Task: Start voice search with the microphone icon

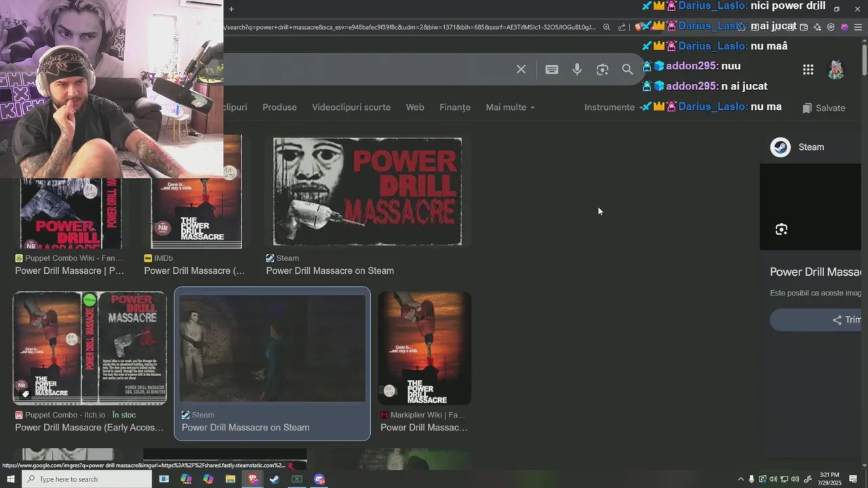Action: [577, 69]
